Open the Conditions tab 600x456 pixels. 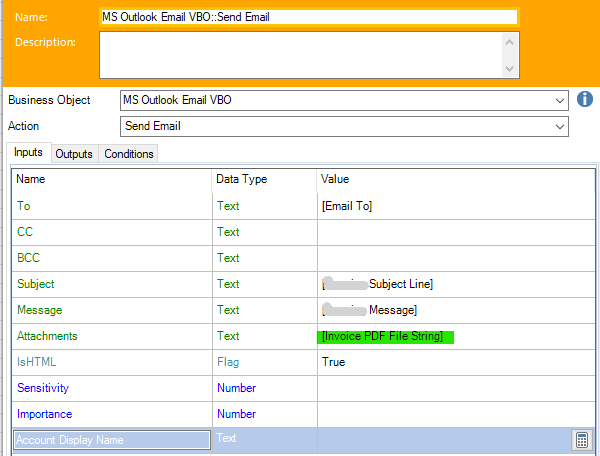pos(129,154)
